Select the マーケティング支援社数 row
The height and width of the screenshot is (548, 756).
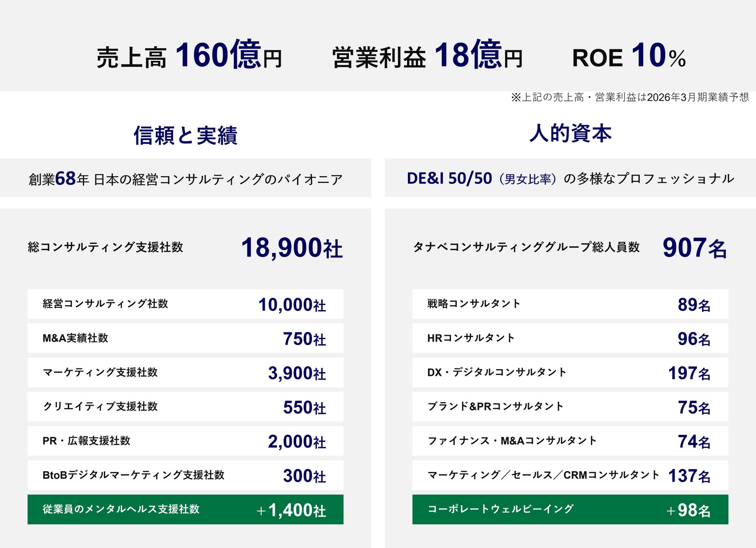185,373
